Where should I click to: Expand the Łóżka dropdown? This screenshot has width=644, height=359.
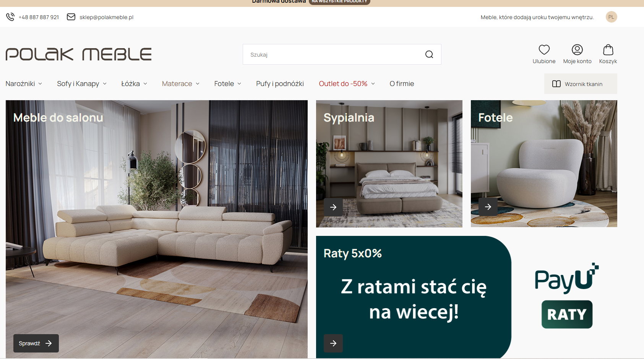(134, 84)
